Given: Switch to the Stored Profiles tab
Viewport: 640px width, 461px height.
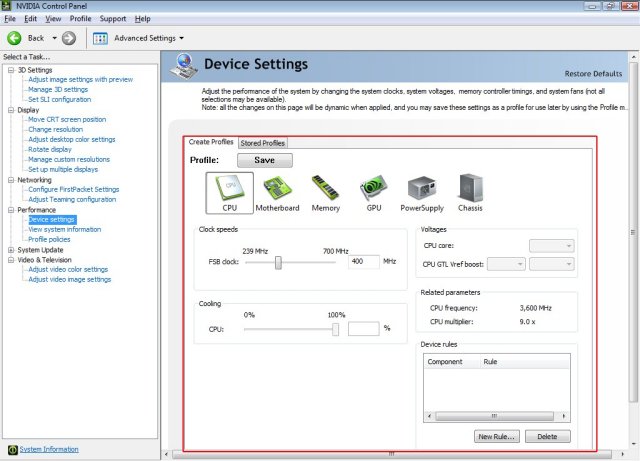Looking at the screenshot, I should (263, 143).
